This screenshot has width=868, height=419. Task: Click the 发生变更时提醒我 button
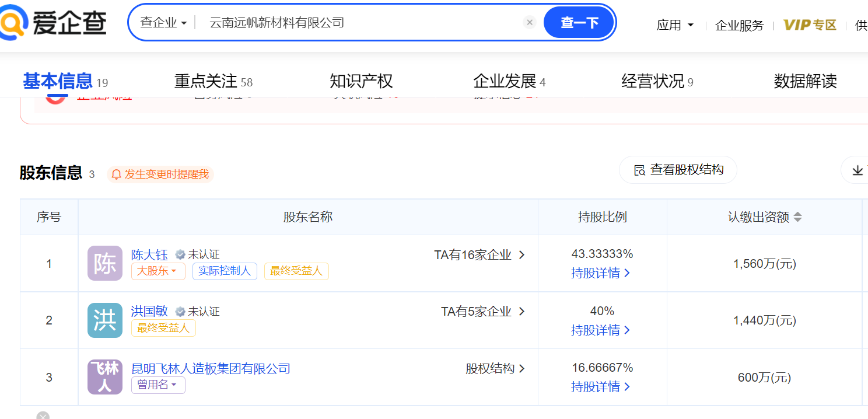[x=160, y=174]
